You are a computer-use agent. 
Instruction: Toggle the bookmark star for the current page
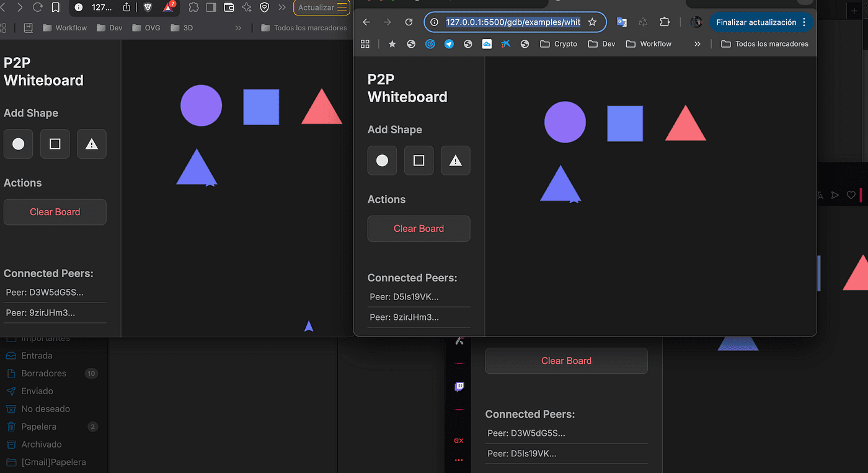click(x=592, y=22)
